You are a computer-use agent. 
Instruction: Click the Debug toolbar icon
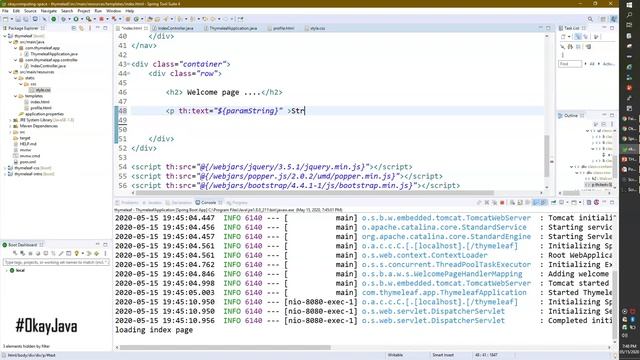coord(63,19)
